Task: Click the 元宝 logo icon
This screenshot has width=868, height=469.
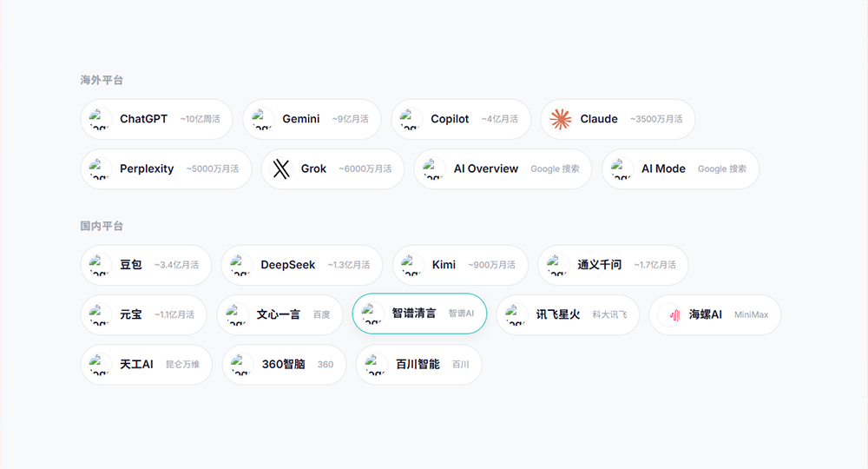Action: (100, 314)
